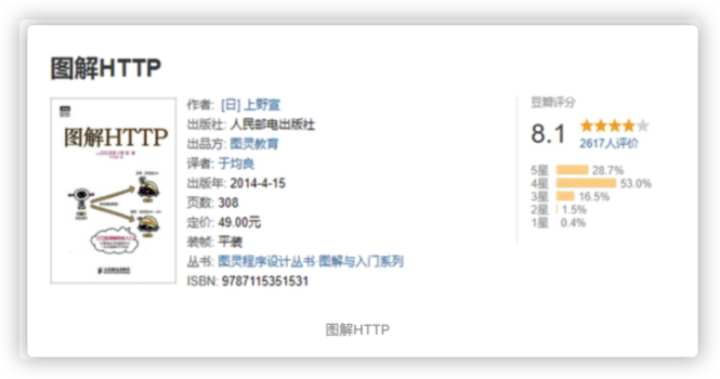Open series link 图灵程序设计丛书·图解与入门系列
The image size is (720, 379).
(x=310, y=261)
